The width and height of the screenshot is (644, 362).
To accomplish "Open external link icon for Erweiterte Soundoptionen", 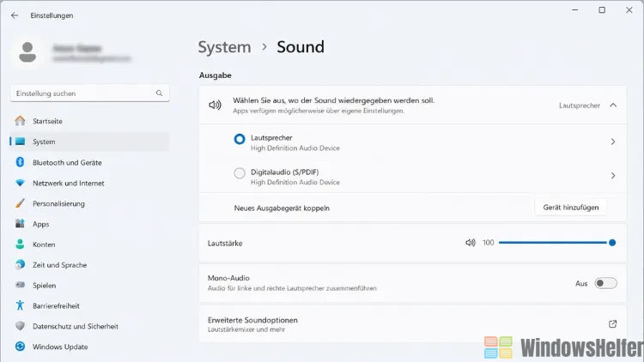I will (x=612, y=324).
